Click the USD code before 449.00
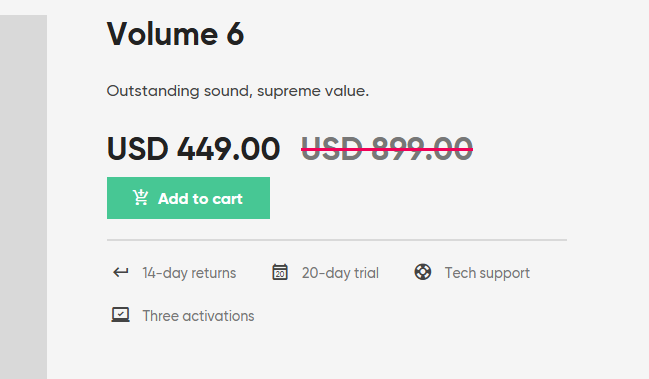 point(137,149)
